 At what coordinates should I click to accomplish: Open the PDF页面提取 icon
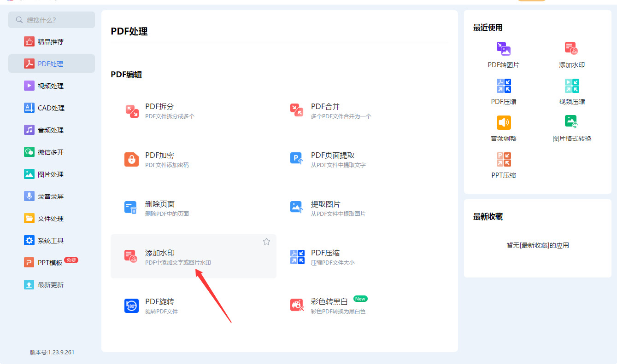click(297, 159)
